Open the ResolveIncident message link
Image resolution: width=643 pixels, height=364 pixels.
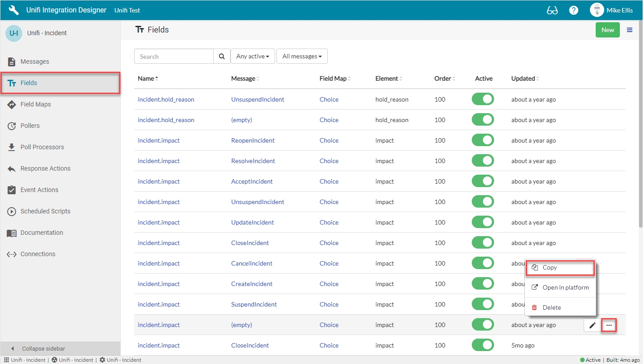[253, 161]
